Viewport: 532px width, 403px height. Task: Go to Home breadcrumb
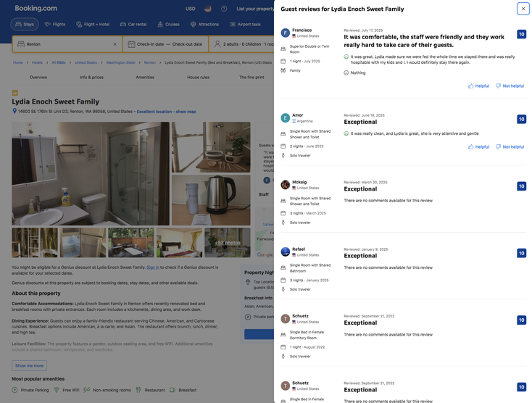coord(18,62)
